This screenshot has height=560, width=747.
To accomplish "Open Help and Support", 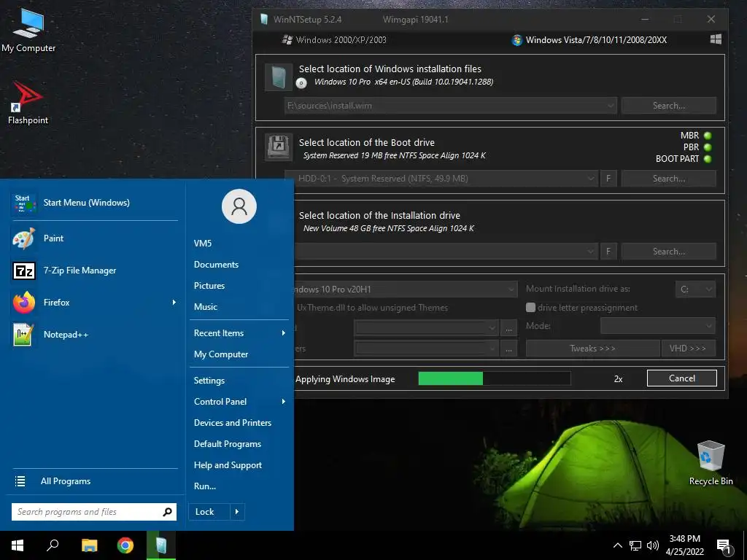I will [228, 465].
